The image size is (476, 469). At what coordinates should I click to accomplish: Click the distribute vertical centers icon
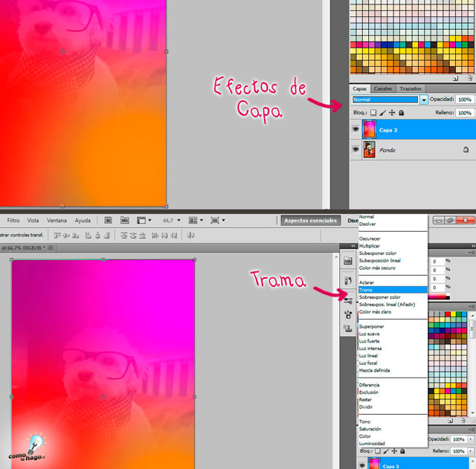pos(133,236)
